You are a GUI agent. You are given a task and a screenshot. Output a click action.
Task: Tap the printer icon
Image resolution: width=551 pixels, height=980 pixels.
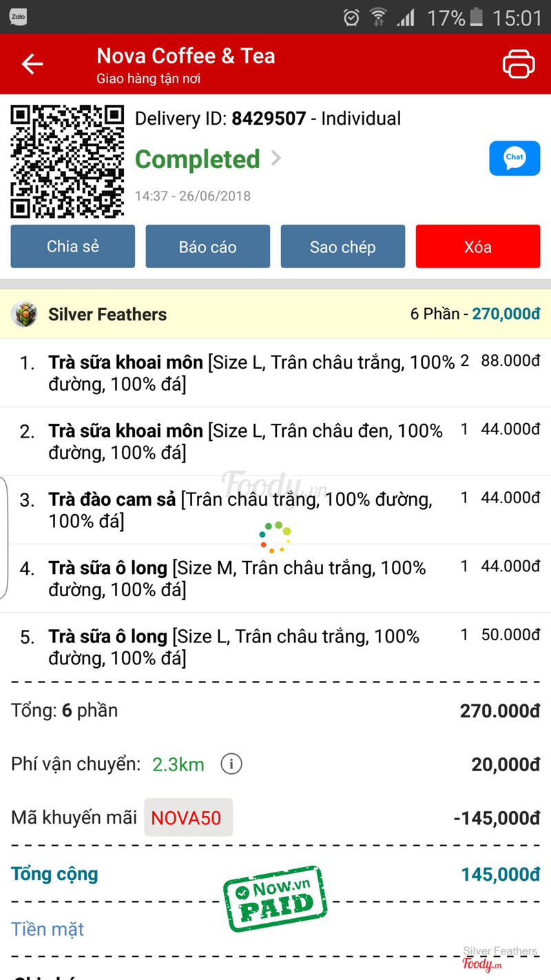(x=518, y=64)
